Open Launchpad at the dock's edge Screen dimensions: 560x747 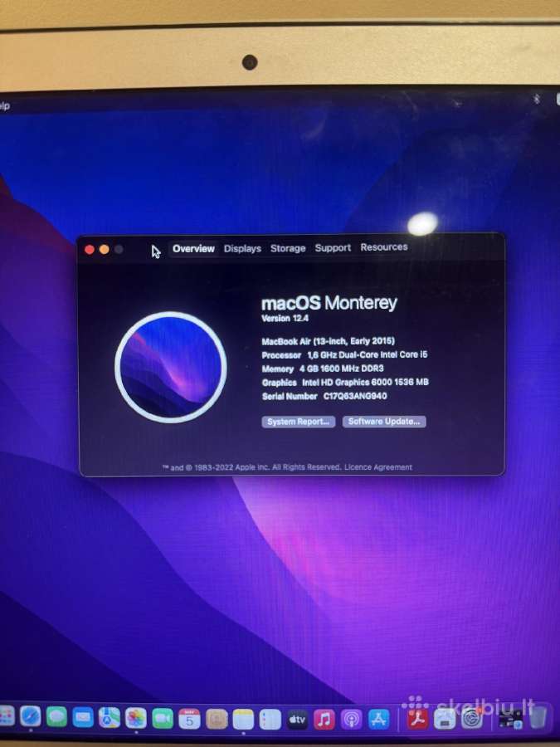(7, 715)
